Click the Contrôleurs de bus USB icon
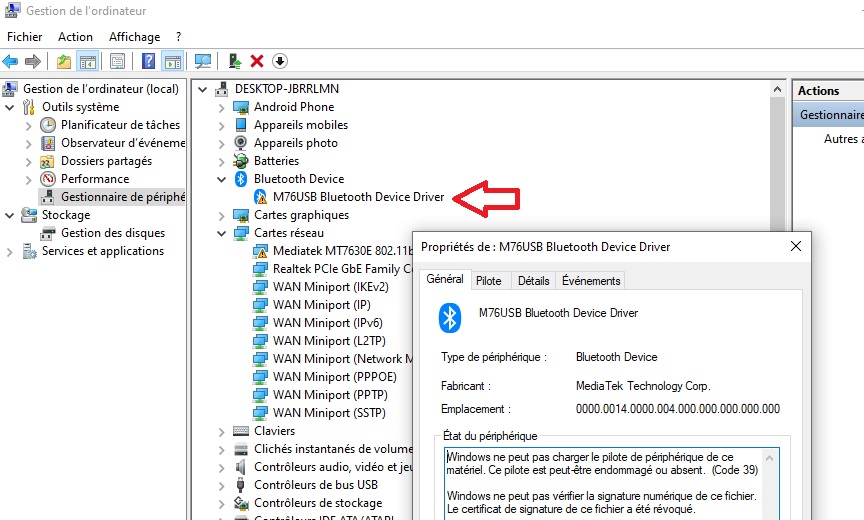The height and width of the screenshot is (520, 864). pyautogui.click(x=241, y=485)
